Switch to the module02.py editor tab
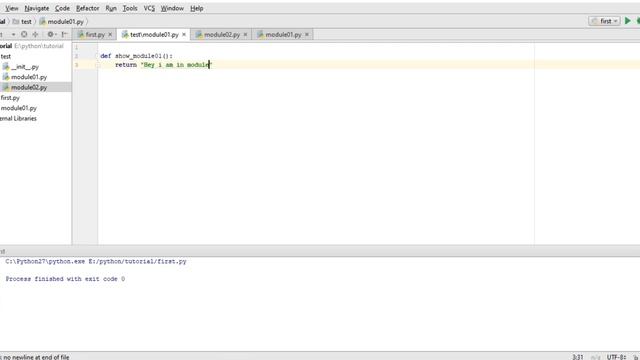 click(x=222, y=35)
